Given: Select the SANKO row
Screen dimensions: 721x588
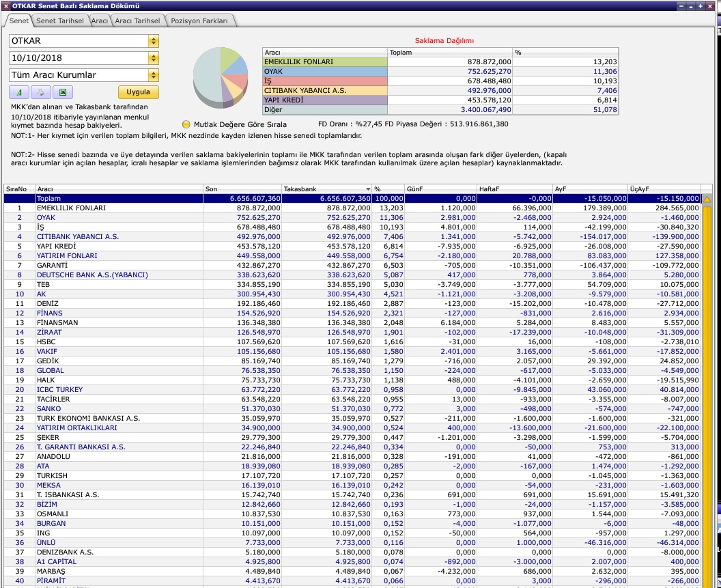Looking at the screenshot, I should point(352,408).
